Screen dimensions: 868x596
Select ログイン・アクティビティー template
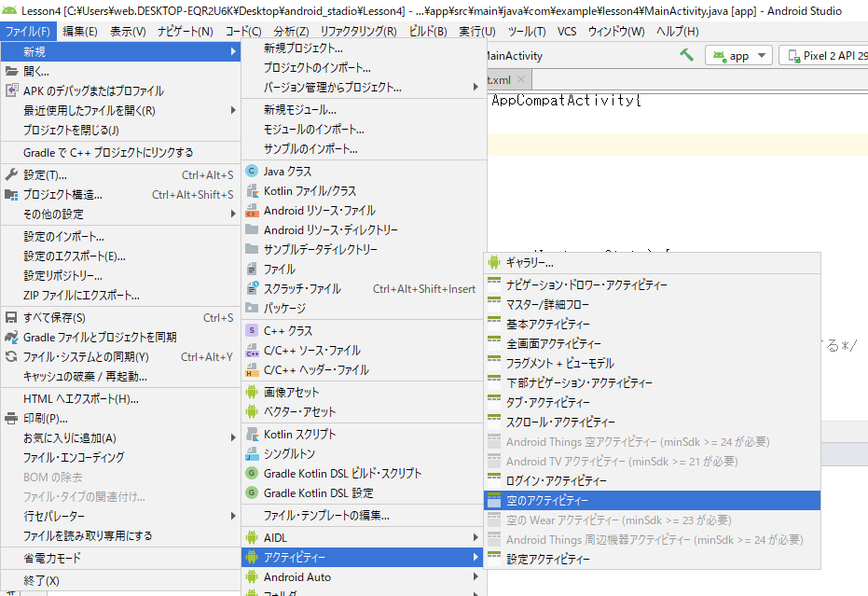[652, 481]
